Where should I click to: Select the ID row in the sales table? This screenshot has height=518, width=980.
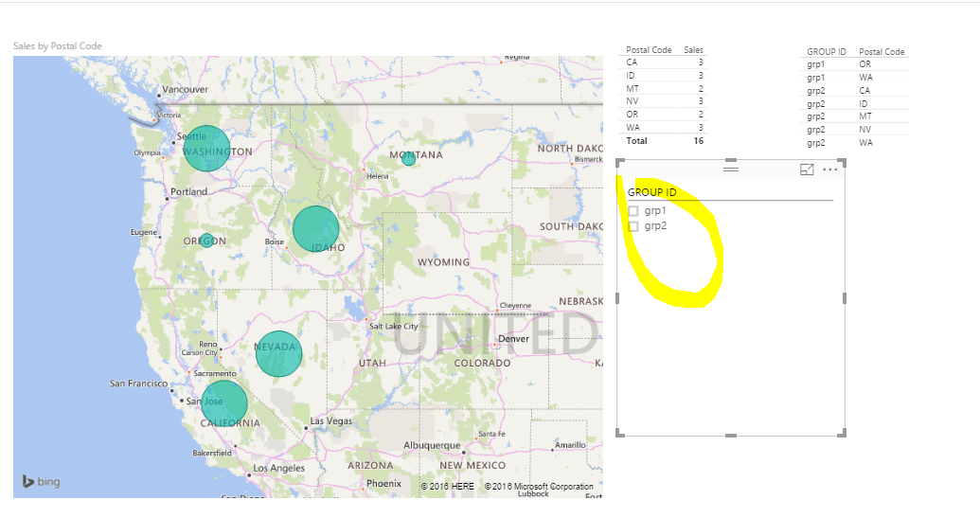tap(665, 75)
